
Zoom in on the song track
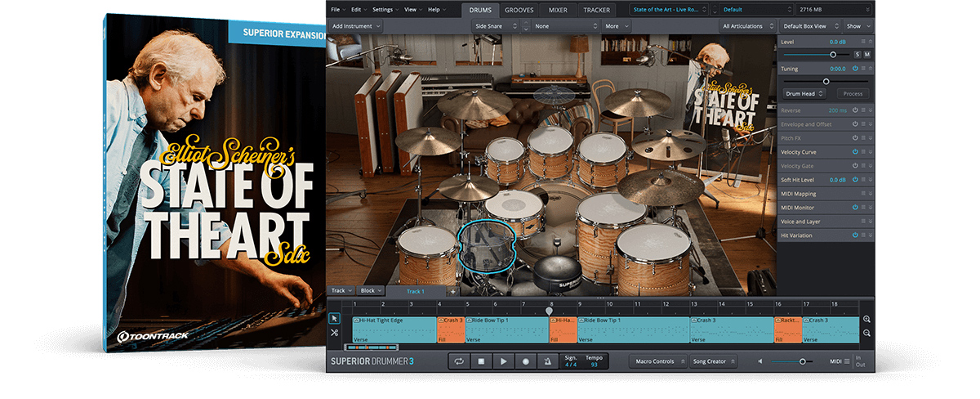point(866,320)
